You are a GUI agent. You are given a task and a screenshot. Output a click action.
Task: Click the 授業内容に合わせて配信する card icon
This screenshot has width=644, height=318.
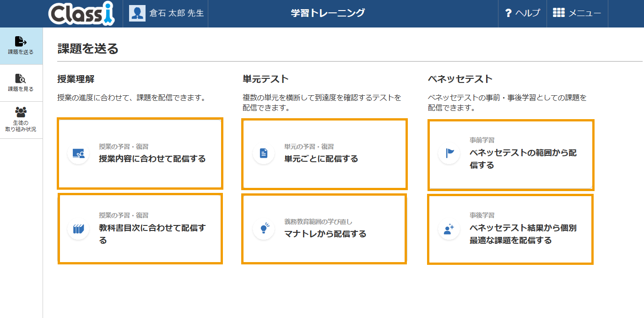click(x=78, y=154)
